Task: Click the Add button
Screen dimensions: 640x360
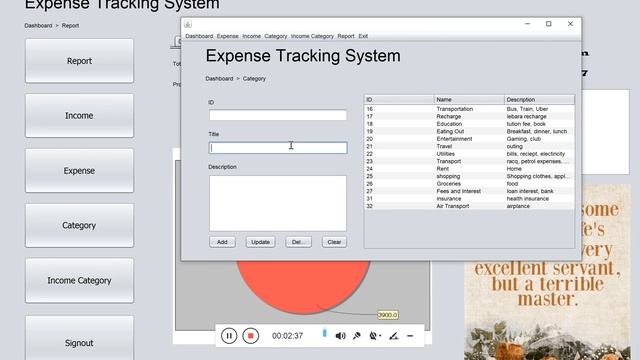Action: pos(222,242)
